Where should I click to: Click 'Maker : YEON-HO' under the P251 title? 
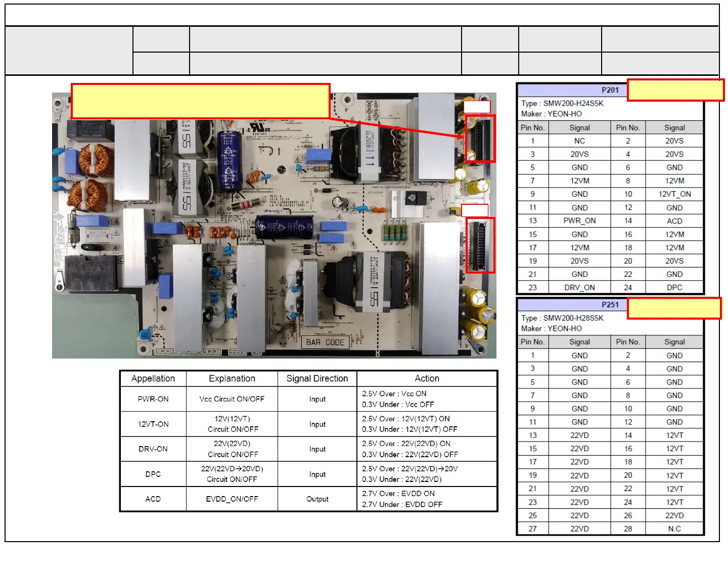[x=552, y=328]
